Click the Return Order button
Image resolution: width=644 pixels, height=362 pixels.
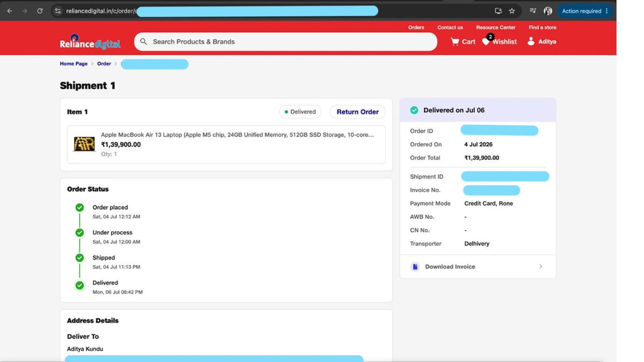coord(357,112)
